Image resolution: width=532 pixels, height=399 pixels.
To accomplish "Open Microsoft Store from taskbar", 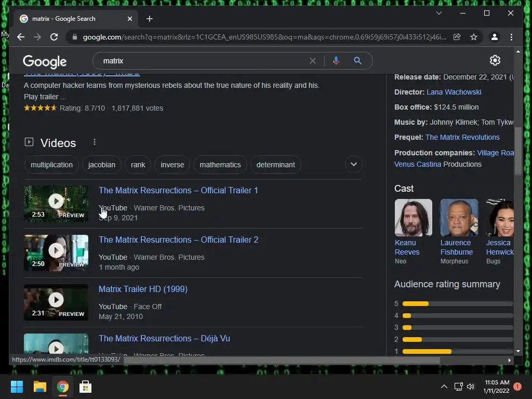I will (85, 387).
